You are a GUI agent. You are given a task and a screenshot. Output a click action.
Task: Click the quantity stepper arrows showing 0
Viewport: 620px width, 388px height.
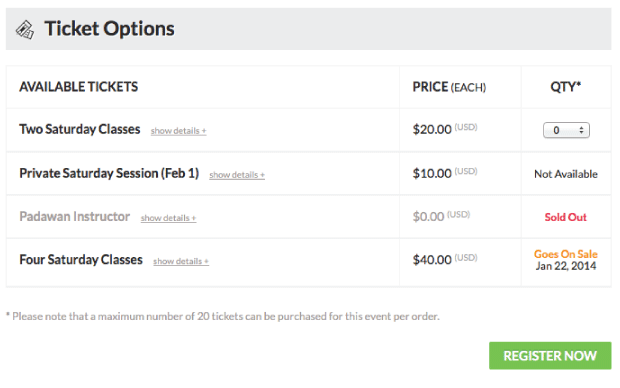click(581, 130)
